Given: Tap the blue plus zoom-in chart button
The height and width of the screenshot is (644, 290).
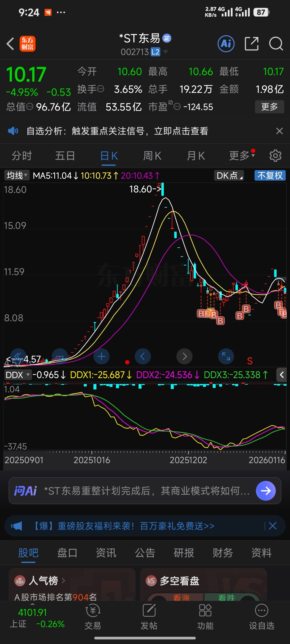Looking at the screenshot, I should 101,356.
